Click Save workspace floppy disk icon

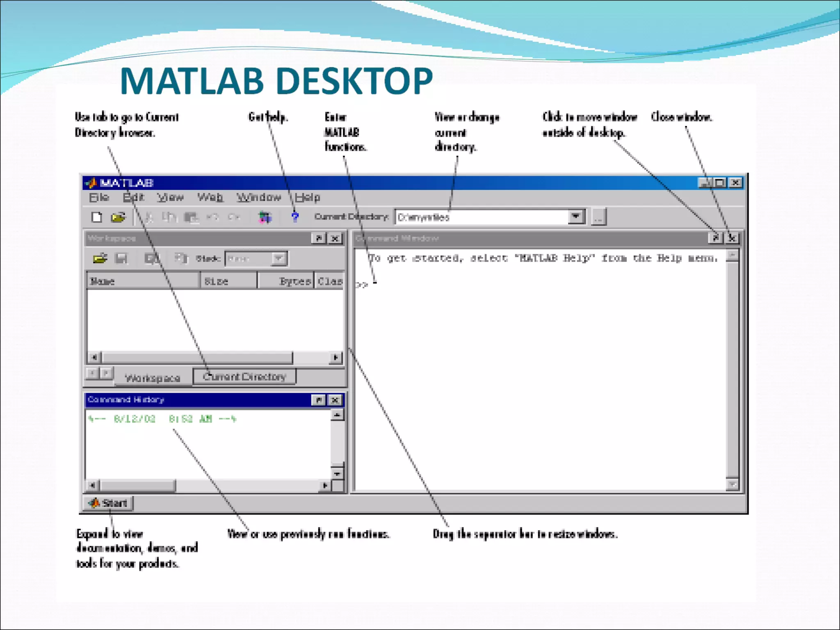121,258
